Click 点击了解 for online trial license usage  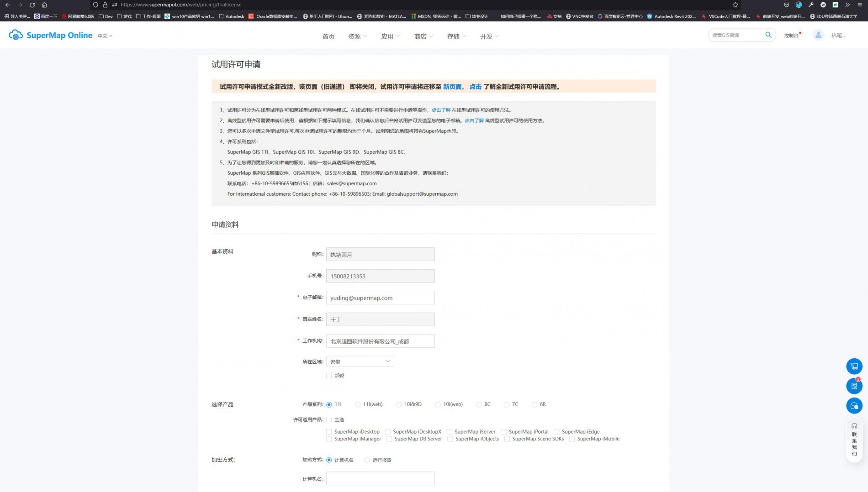tap(441, 110)
